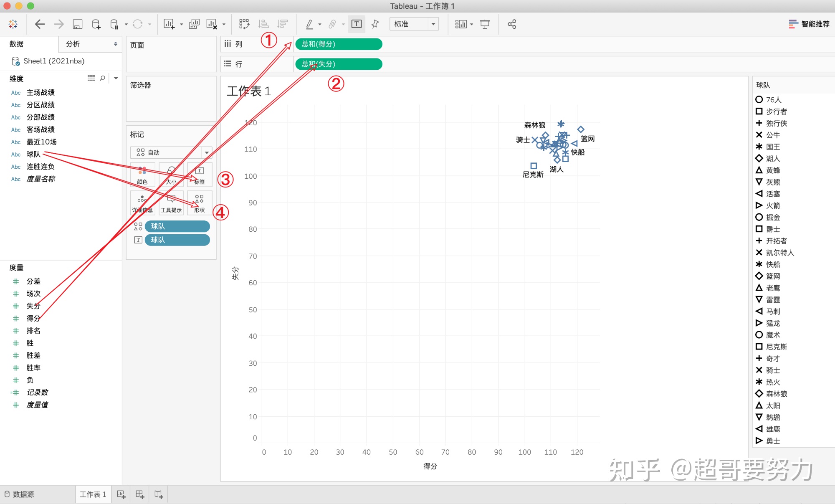This screenshot has width=835, height=504.
Task: Expand the new worksheet dropdown arrow
Action: (x=181, y=25)
